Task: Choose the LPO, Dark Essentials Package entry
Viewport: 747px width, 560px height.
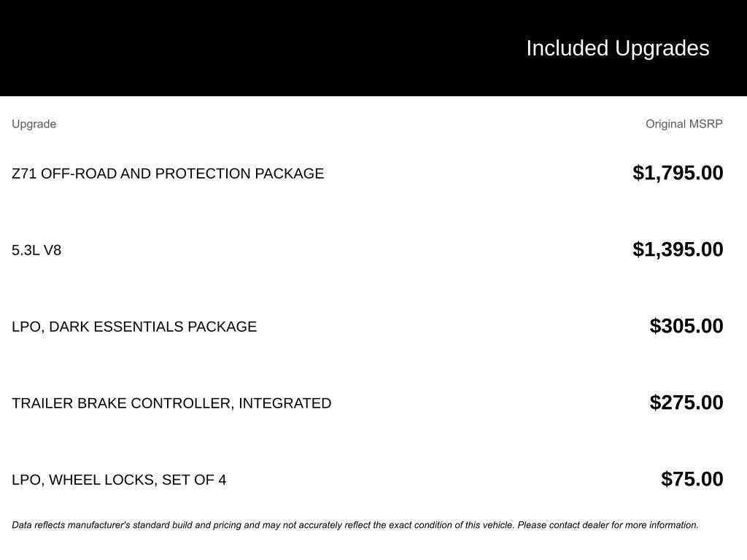Action: point(134,327)
